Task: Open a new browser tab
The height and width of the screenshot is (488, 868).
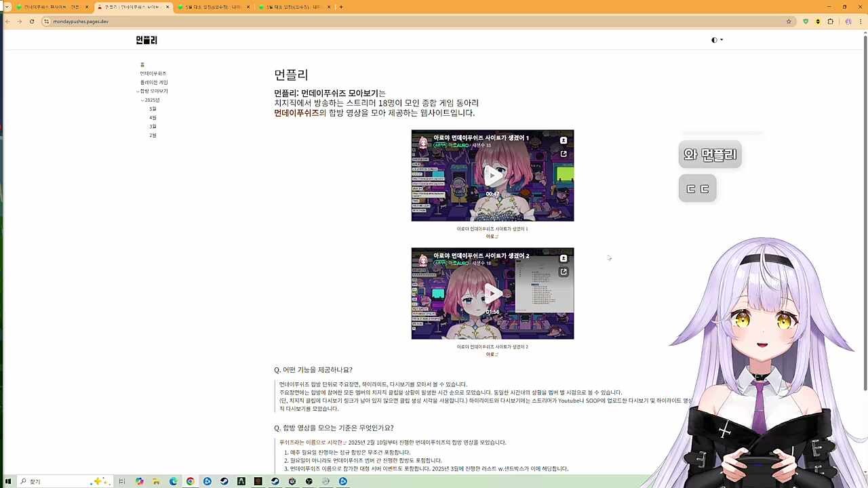Action: (x=341, y=7)
